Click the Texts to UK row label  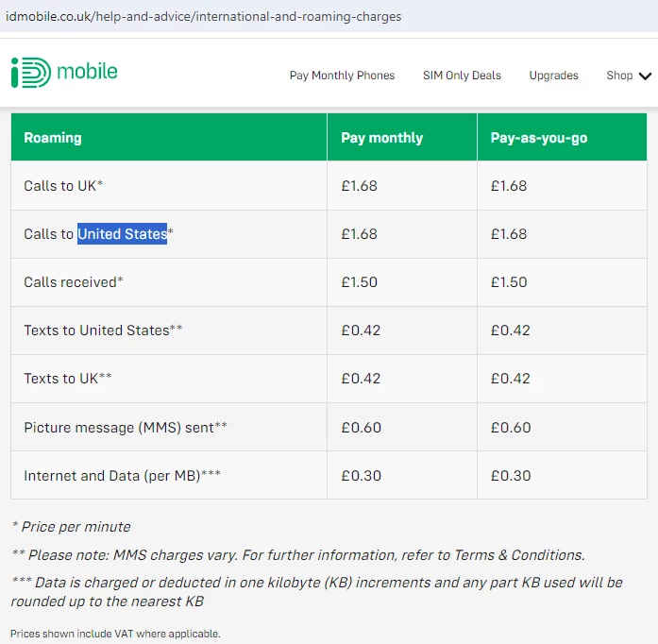[x=67, y=379]
